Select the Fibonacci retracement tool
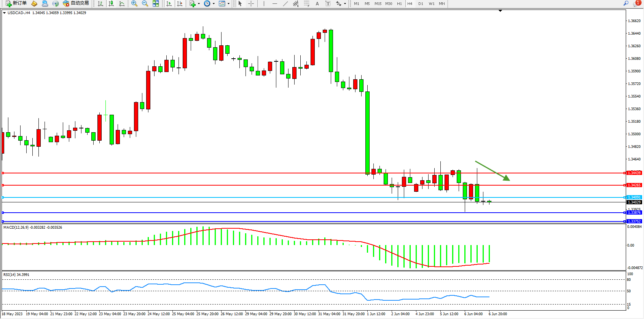 click(306, 3)
